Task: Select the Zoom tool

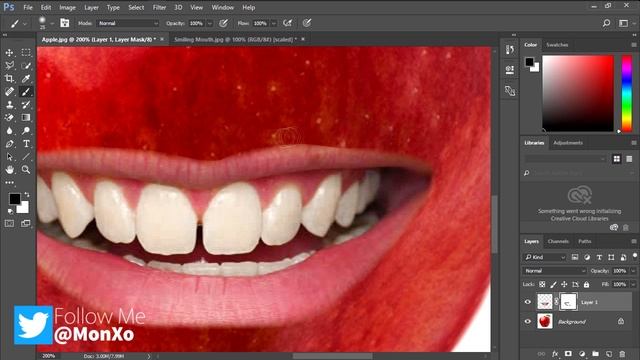Action: [26, 169]
